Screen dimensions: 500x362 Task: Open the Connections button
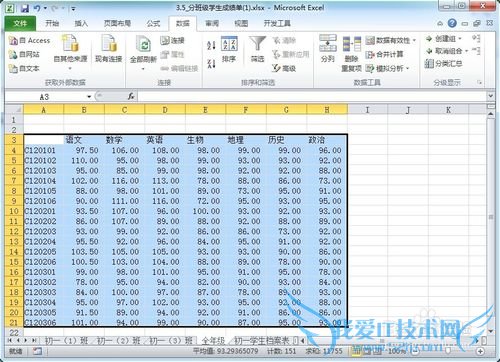pyautogui.click(x=173, y=40)
